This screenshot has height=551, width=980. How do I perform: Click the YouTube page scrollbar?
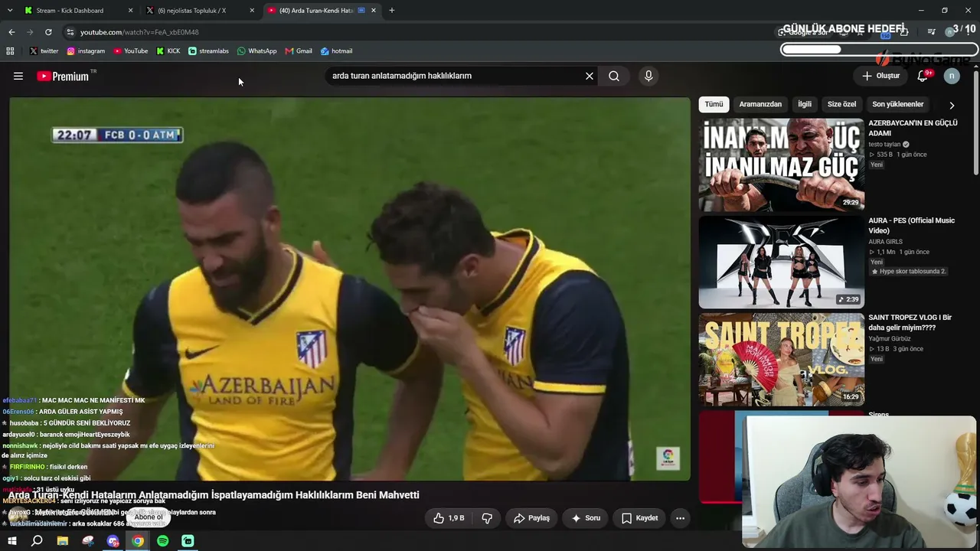coord(975,122)
